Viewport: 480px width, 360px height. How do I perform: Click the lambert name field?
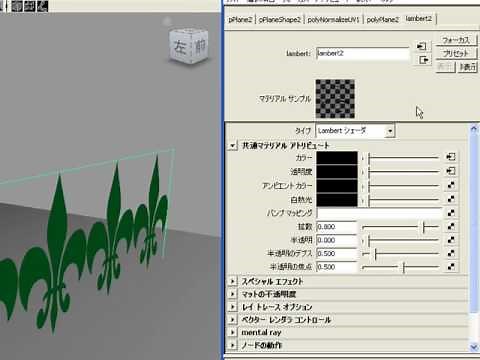[x=363, y=53]
